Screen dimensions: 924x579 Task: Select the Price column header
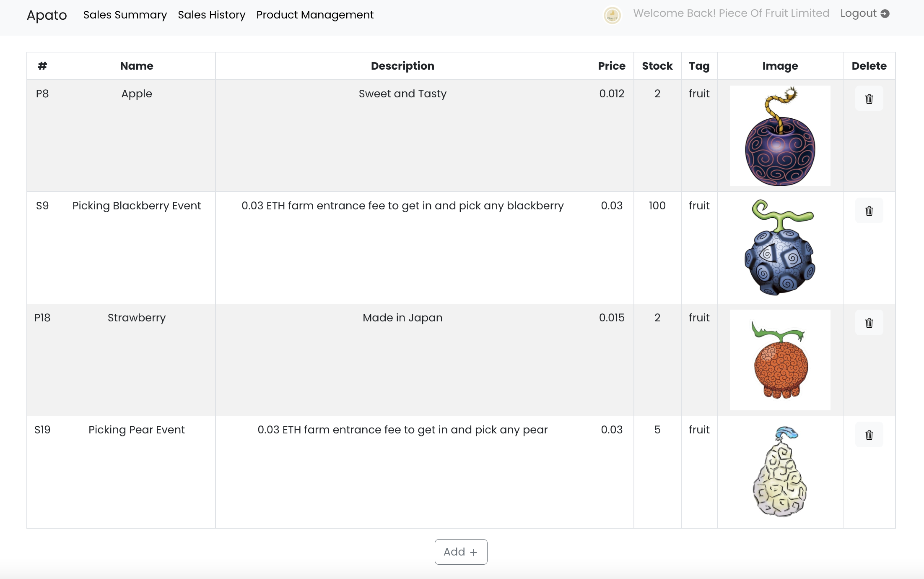[x=612, y=66]
